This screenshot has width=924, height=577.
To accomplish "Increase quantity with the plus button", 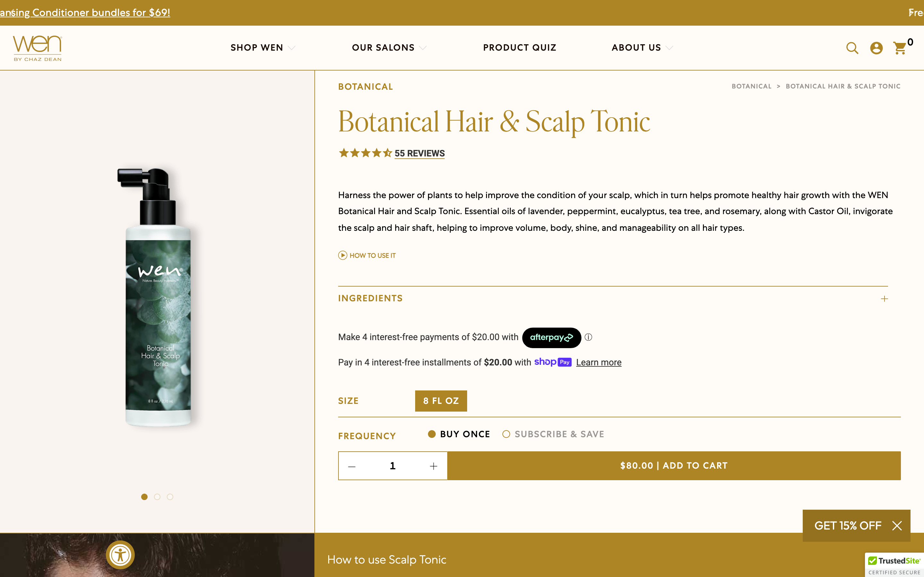I will [433, 466].
